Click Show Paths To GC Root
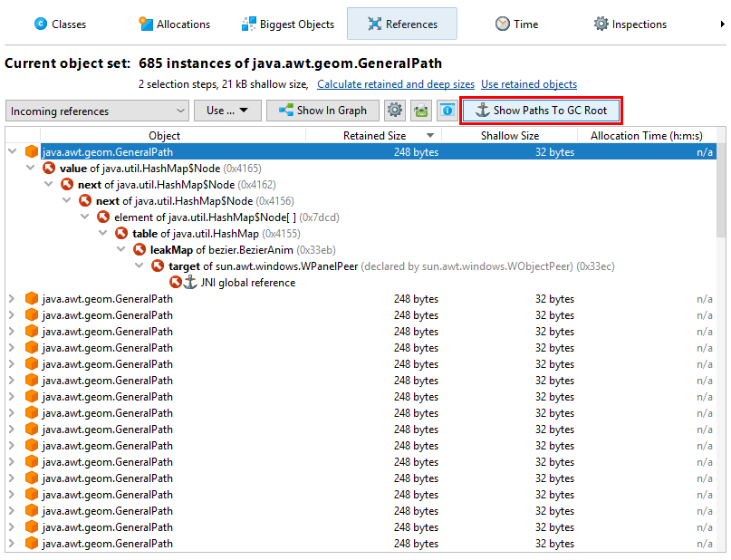Screen dimensions: 731x560 (x=541, y=111)
